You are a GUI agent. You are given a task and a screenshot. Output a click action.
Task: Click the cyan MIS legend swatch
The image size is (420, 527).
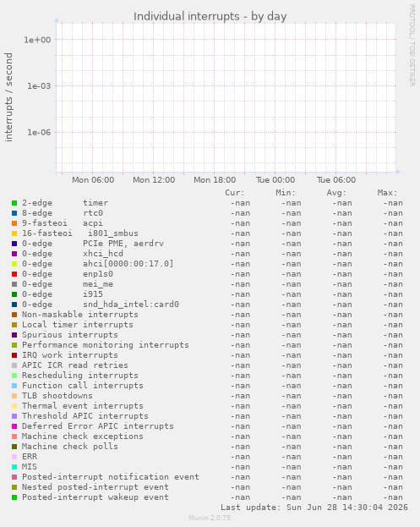point(14,467)
